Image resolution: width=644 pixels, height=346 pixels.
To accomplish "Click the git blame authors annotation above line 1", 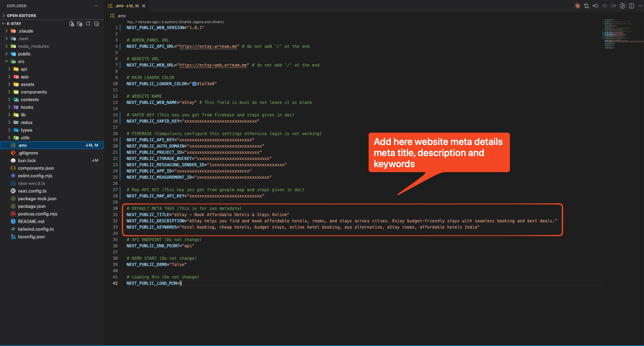I will [175, 22].
